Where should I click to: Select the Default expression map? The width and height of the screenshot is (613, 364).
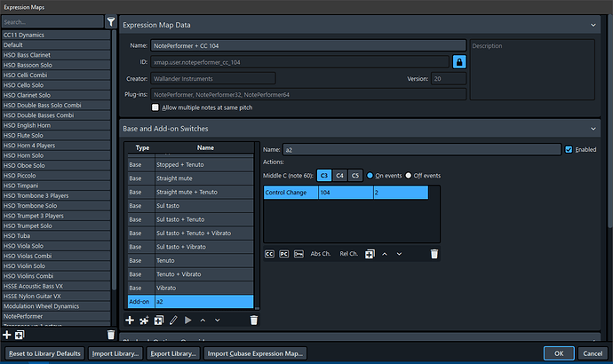(56, 45)
